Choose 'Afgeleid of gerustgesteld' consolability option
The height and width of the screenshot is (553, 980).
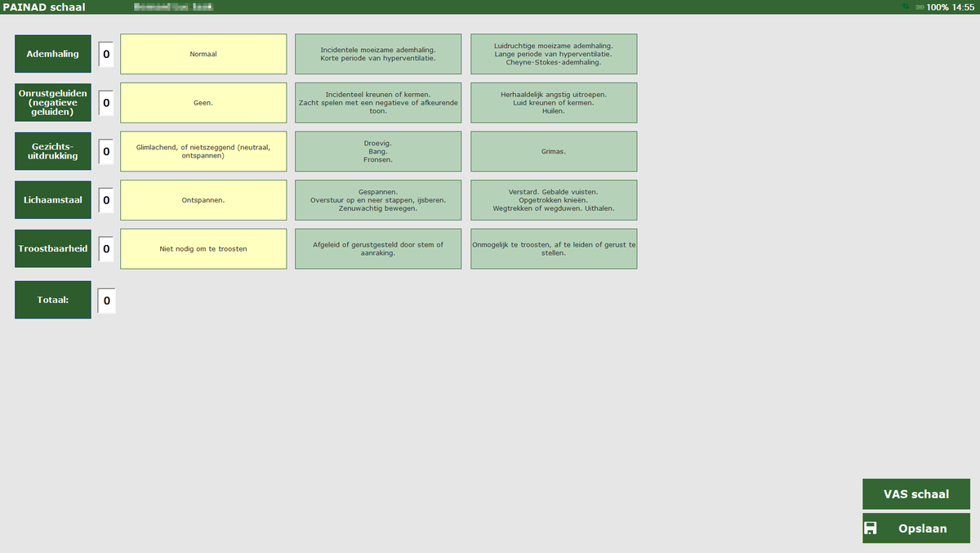tap(377, 249)
